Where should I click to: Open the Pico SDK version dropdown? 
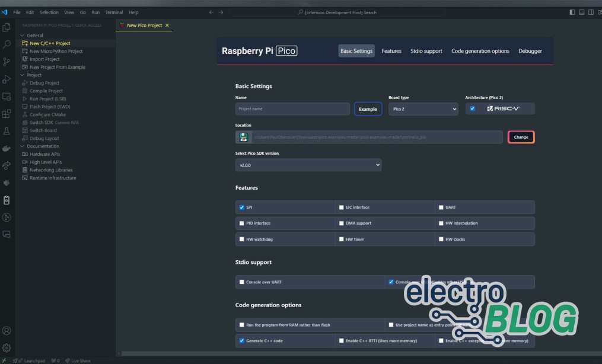tap(308, 165)
